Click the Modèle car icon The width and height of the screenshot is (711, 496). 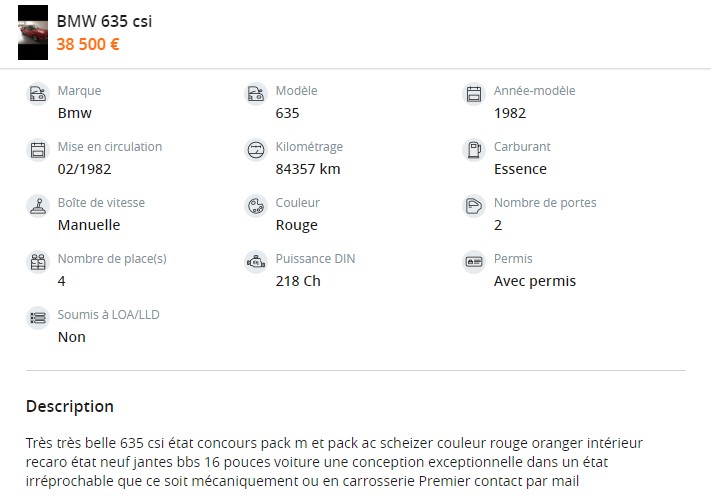click(255, 95)
